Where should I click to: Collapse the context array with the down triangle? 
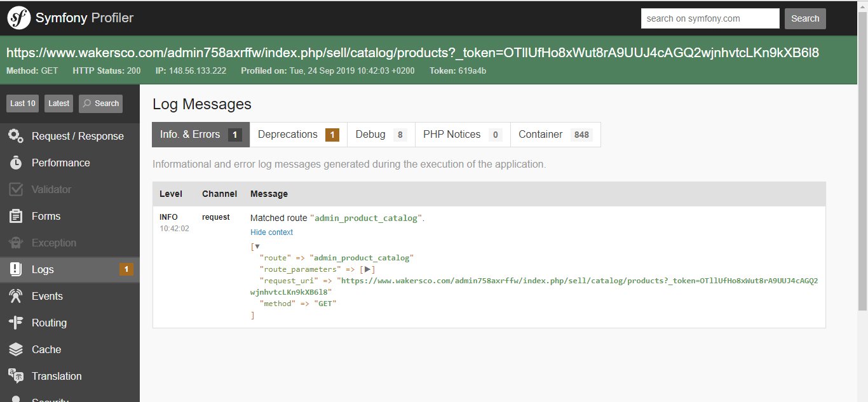point(257,246)
